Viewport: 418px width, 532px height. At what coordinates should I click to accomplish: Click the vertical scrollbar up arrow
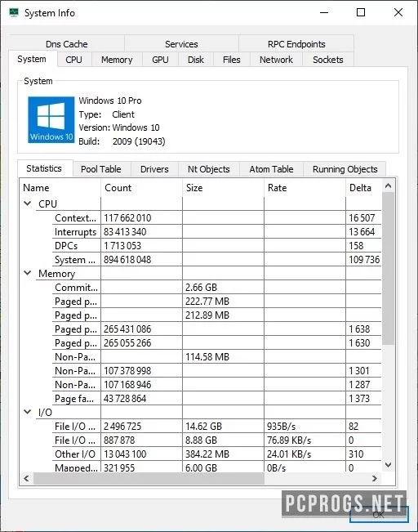388,186
